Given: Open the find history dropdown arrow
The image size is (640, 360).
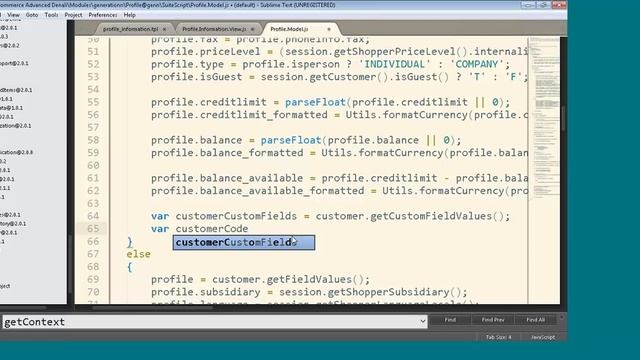Looking at the screenshot, I should point(422,322).
